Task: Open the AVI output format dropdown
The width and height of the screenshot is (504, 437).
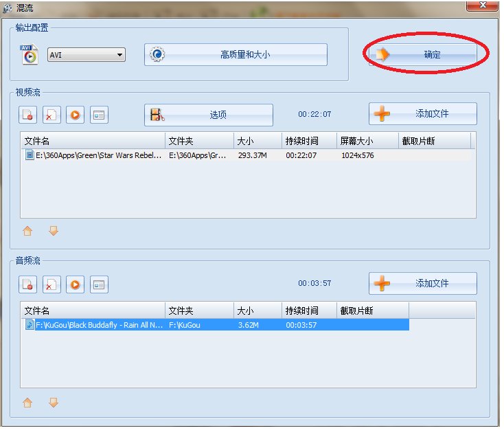Action: point(87,55)
